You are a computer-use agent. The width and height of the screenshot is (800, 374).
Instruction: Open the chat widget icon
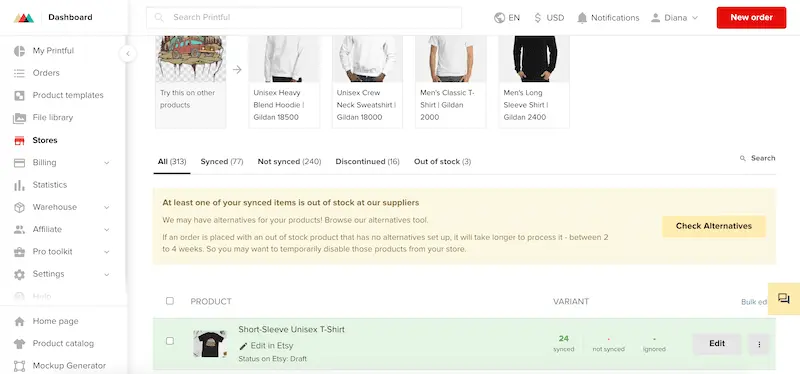point(784,298)
